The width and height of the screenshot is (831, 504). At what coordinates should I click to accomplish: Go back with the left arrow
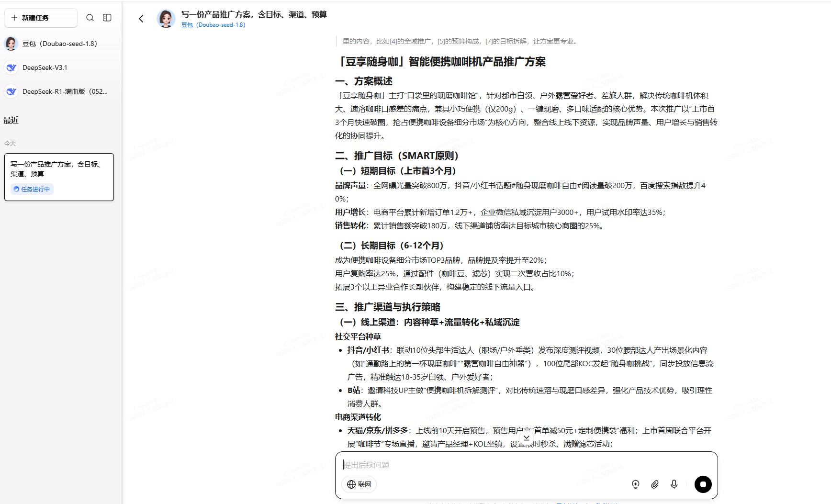coord(141,19)
